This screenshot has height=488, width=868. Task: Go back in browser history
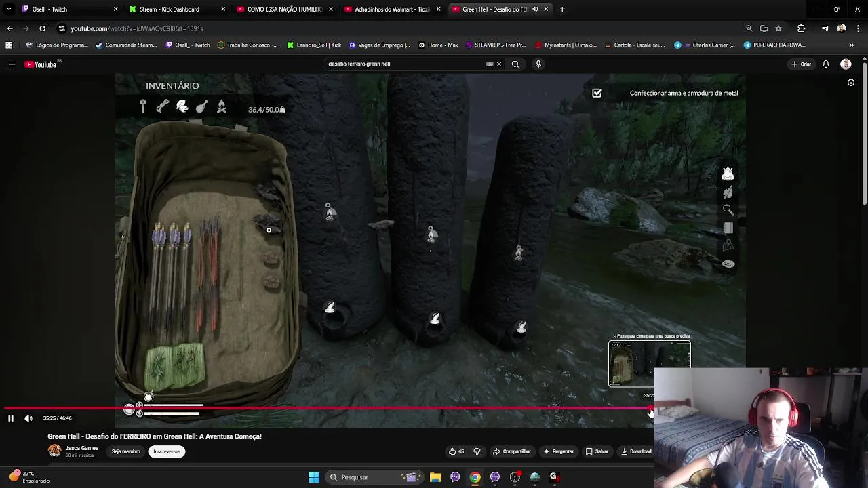[9, 28]
